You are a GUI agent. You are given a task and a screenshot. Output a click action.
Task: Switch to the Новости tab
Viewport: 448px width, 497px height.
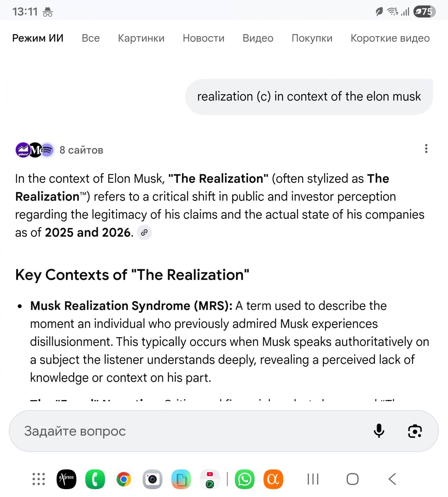203,38
